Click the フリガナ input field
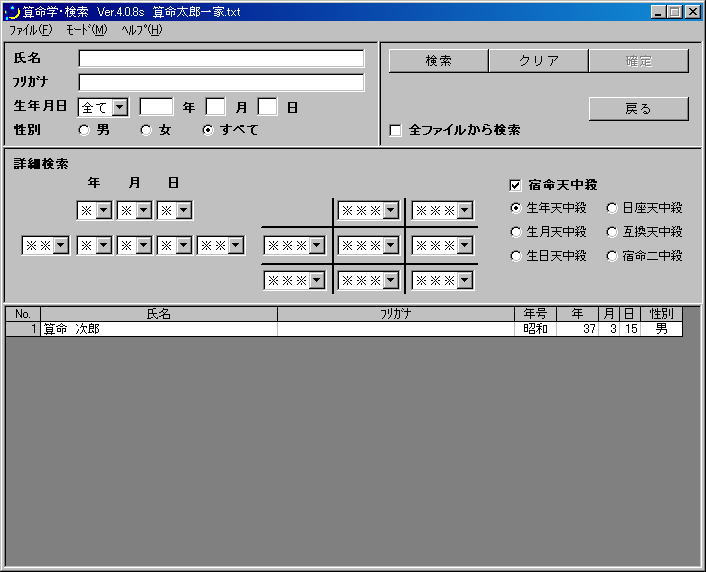Image resolution: width=706 pixels, height=572 pixels. tap(221, 82)
